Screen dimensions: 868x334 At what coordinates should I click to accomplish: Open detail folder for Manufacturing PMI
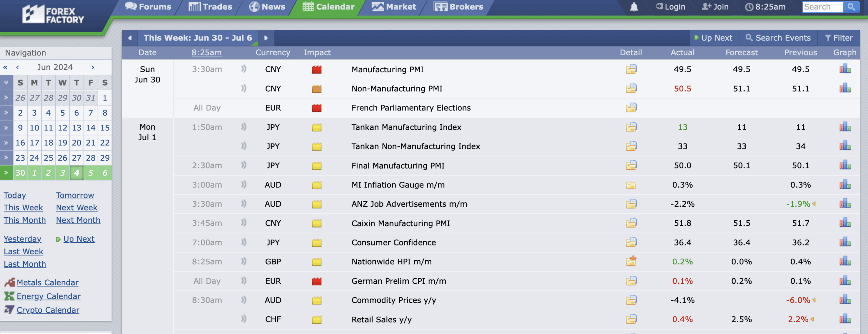click(631, 69)
